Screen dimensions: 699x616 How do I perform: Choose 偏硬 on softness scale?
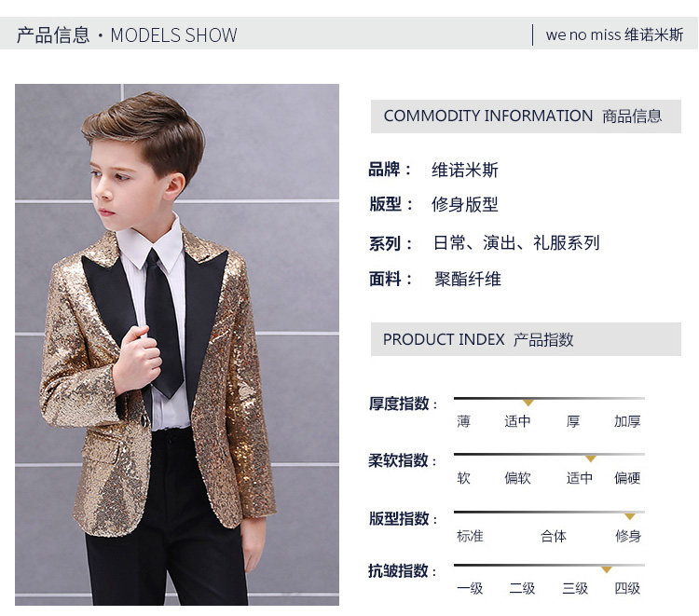tap(627, 478)
